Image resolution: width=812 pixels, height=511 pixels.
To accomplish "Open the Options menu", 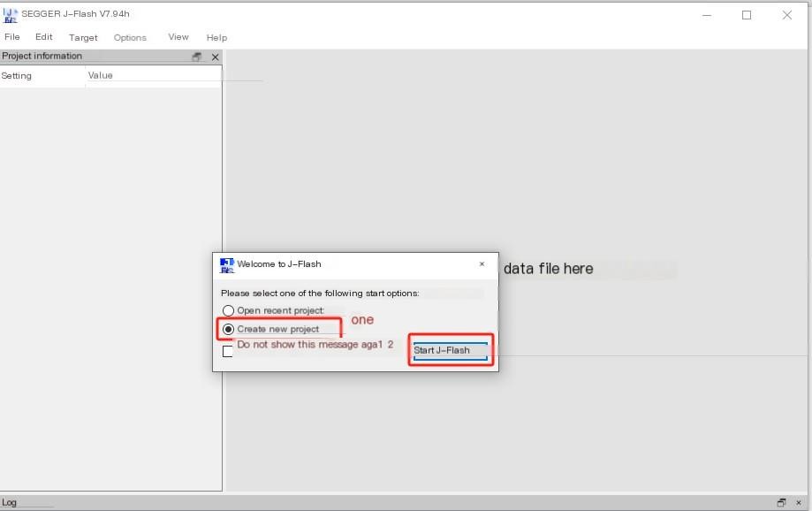I will click(x=130, y=38).
